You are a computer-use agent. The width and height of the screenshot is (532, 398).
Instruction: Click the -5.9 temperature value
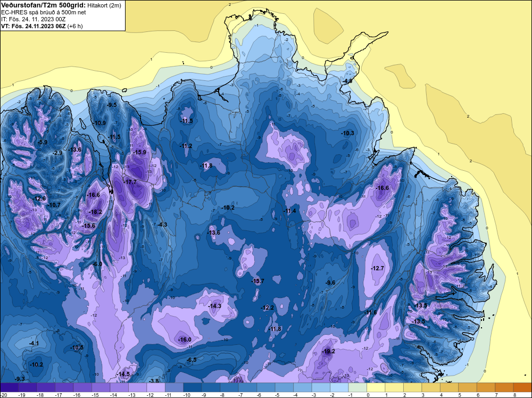click(43, 142)
